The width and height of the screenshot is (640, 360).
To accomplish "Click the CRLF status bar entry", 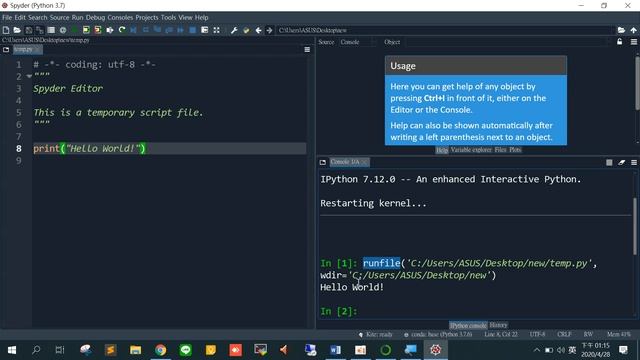I will [x=564, y=334].
